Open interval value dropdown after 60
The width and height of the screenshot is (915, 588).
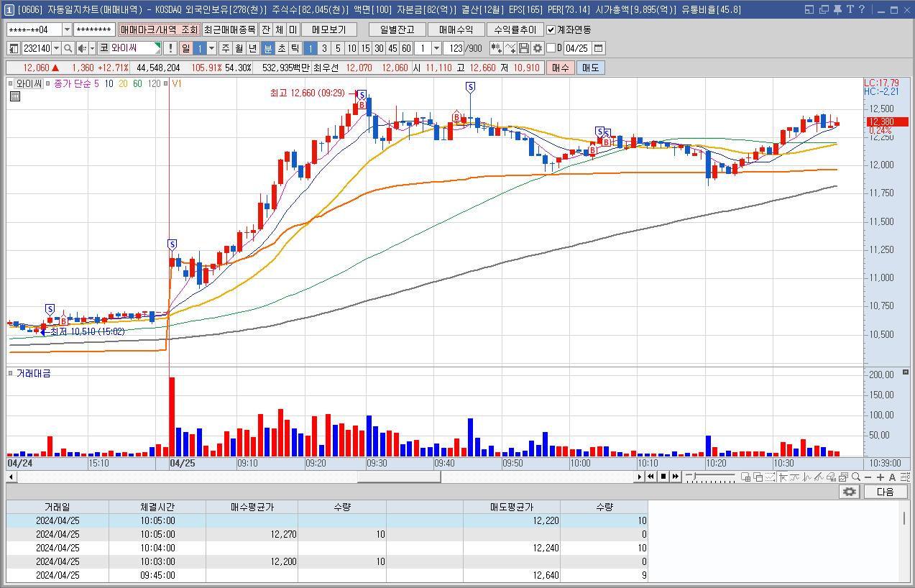coord(436,48)
